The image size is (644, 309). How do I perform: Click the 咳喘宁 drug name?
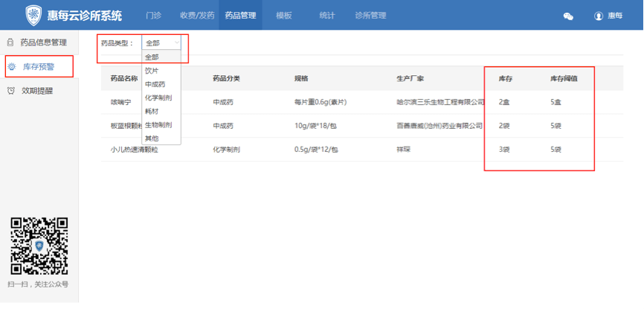tap(120, 103)
